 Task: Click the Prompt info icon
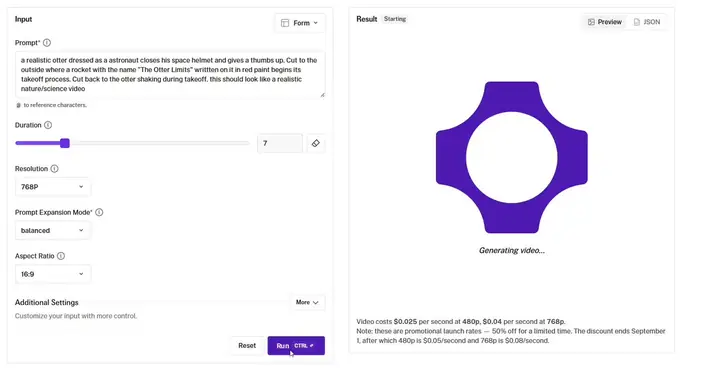click(47, 43)
